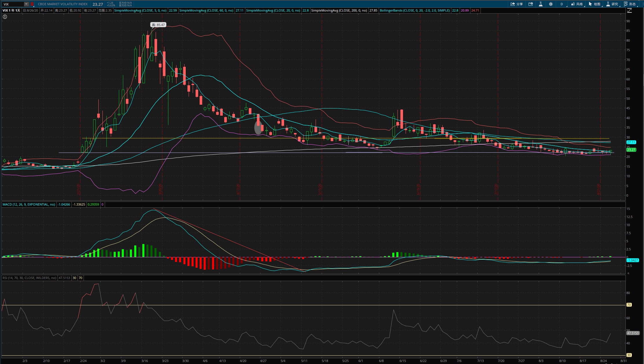Screen dimensions: 644x364
Task: Click the 3/20/20 expiration date marker
Action: (x=161, y=189)
